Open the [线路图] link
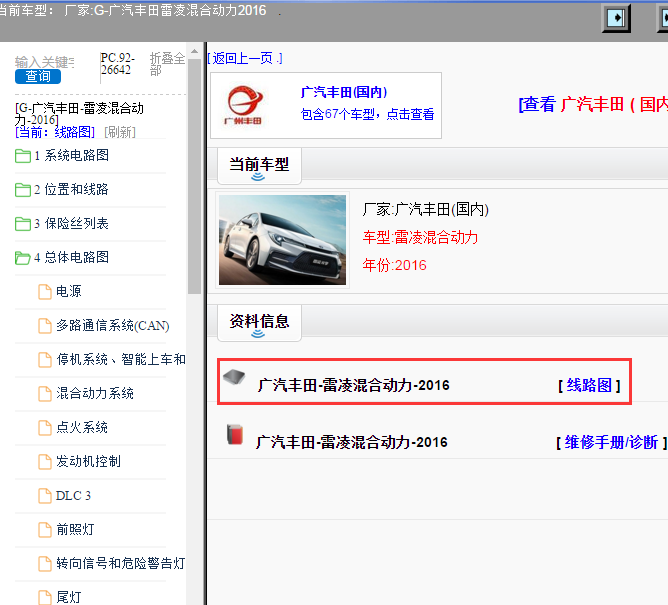Viewport: 668px width, 605px height. click(589, 386)
